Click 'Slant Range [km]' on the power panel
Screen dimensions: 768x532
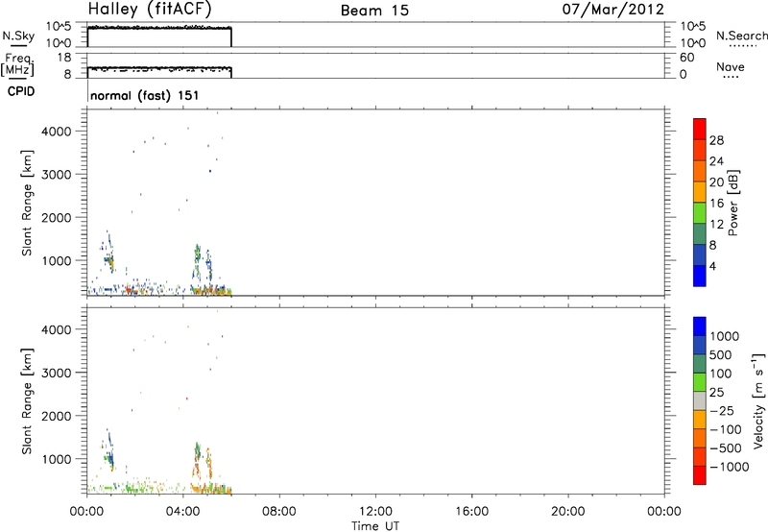click(27, 203)
